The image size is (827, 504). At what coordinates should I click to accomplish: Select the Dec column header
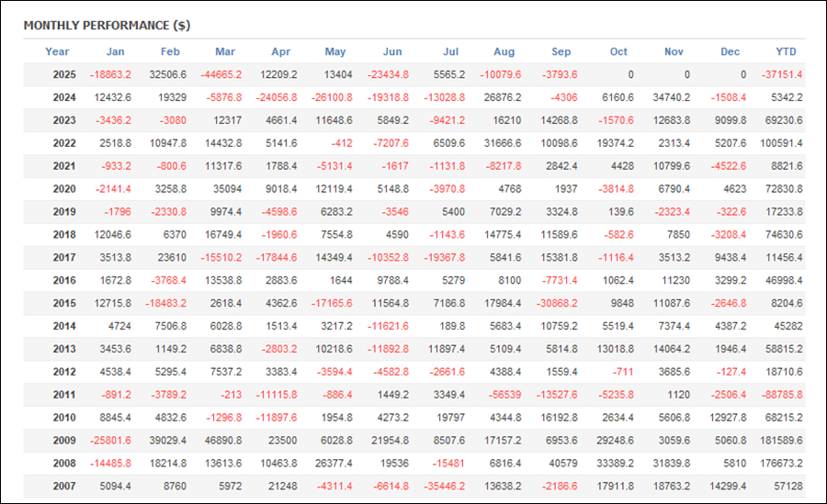click(x=730, y=51)
